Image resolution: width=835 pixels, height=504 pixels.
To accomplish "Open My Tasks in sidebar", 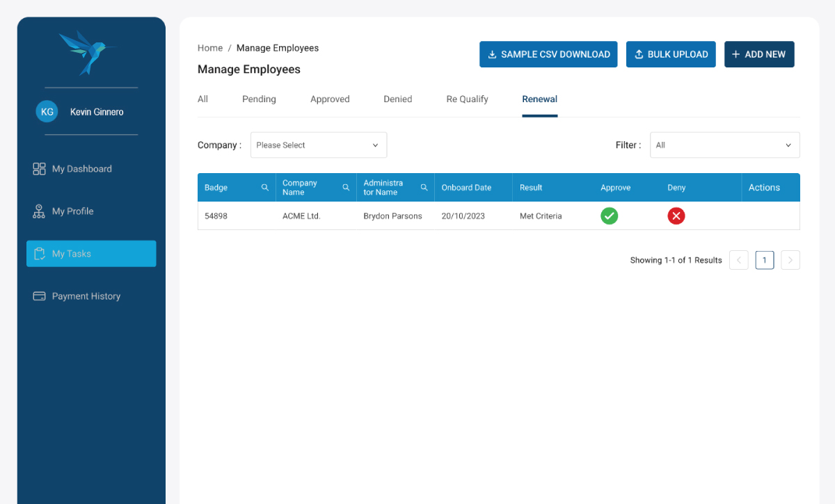I will pyautogui.click(x=91, y=254).
